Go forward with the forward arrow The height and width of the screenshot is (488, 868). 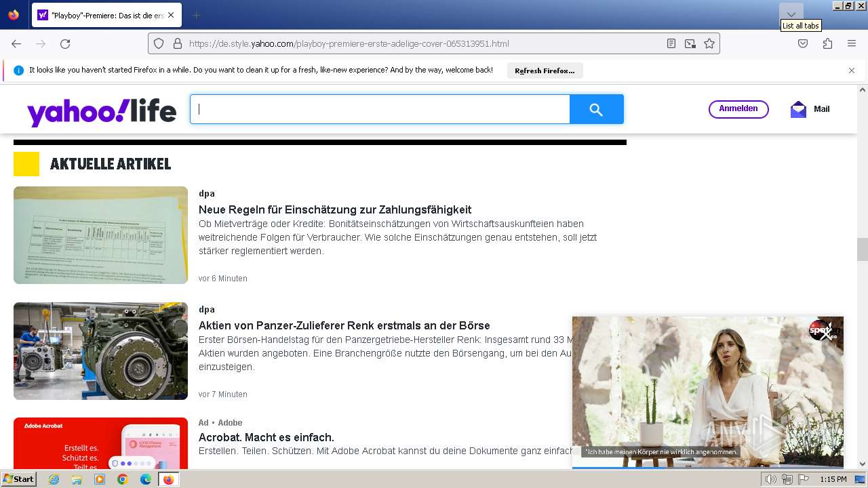click(41, 43)
